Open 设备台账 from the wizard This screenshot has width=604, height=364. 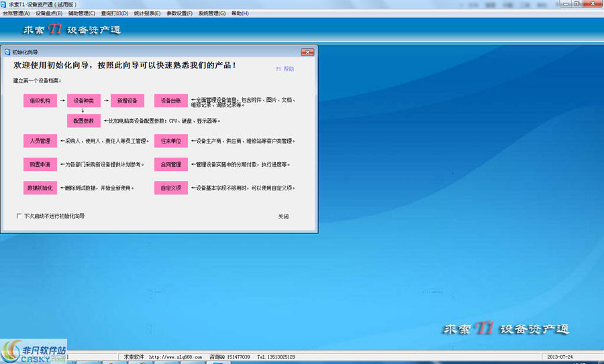click(x=171, y=101)
